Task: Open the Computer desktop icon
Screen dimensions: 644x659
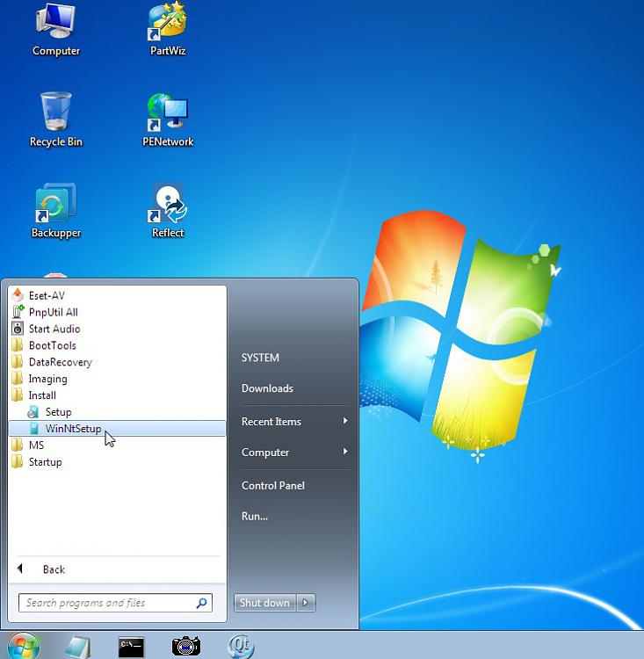Action: point(55,29)
